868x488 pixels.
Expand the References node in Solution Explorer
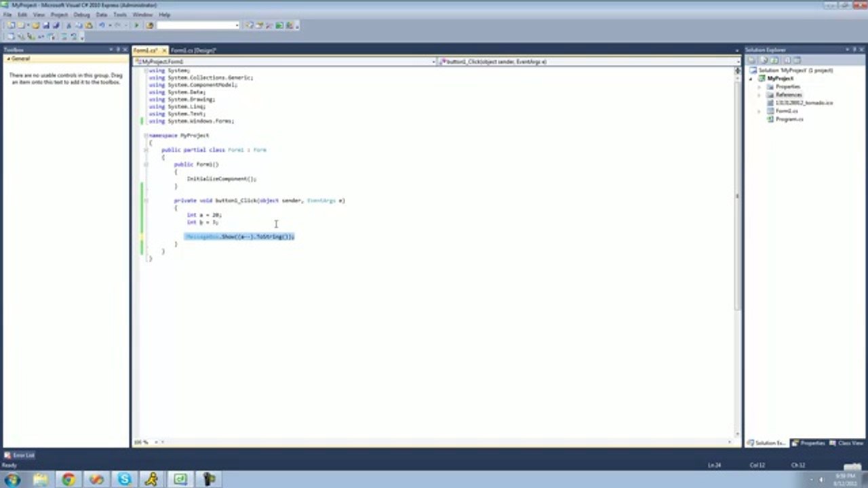759,95
